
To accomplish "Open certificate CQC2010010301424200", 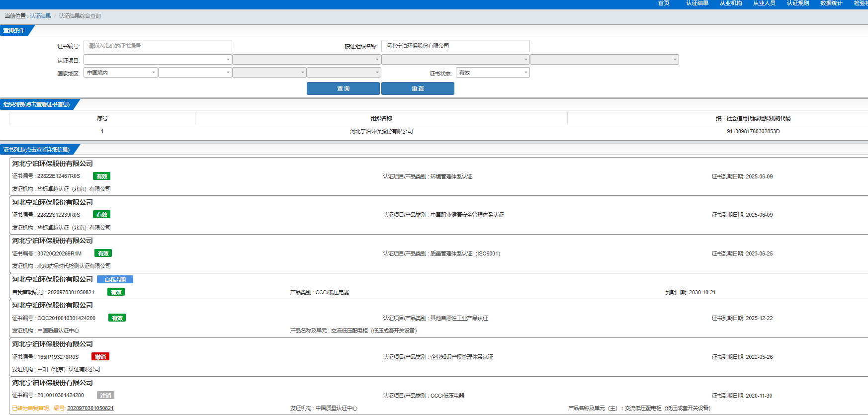I will pos(66,318).
